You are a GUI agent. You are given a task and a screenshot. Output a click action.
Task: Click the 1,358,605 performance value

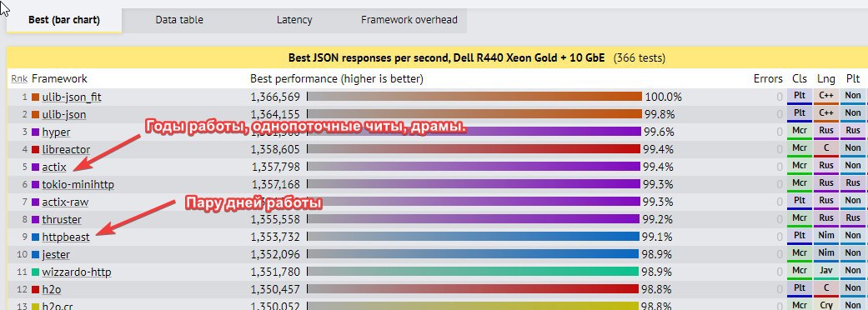point(275,149)
